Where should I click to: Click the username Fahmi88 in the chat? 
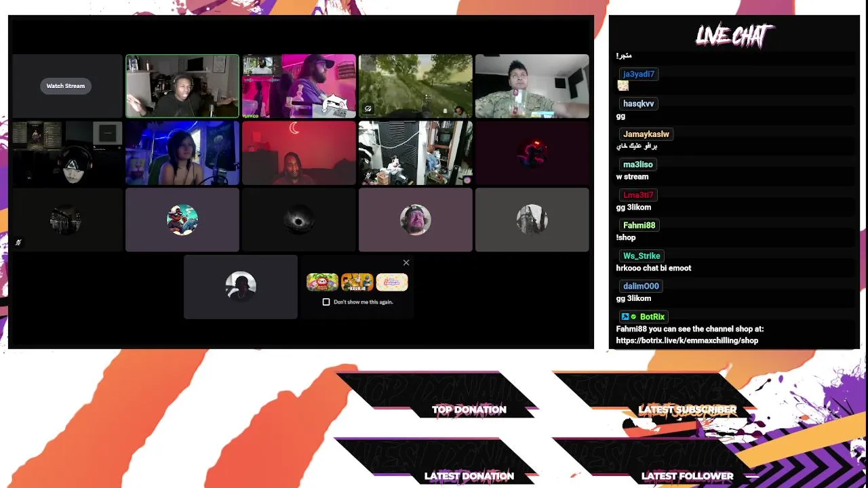pos(639,225)
